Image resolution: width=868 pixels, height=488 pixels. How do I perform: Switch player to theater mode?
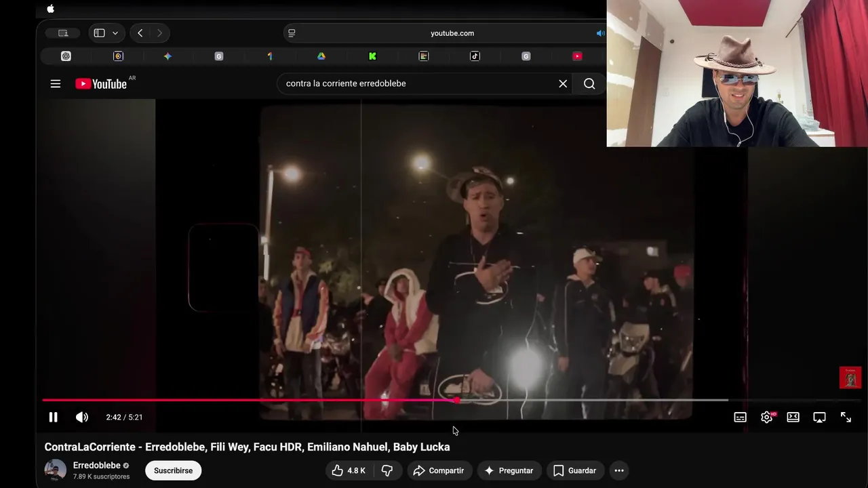tap(793, 417)
